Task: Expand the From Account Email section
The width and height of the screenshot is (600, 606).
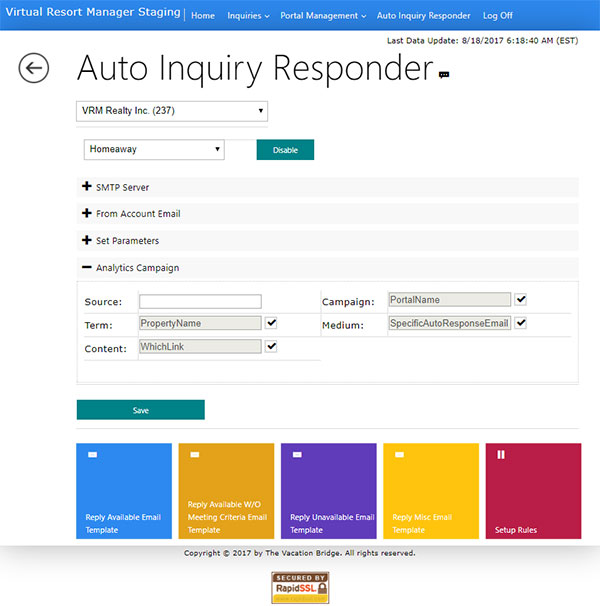Action: (327, 214)
